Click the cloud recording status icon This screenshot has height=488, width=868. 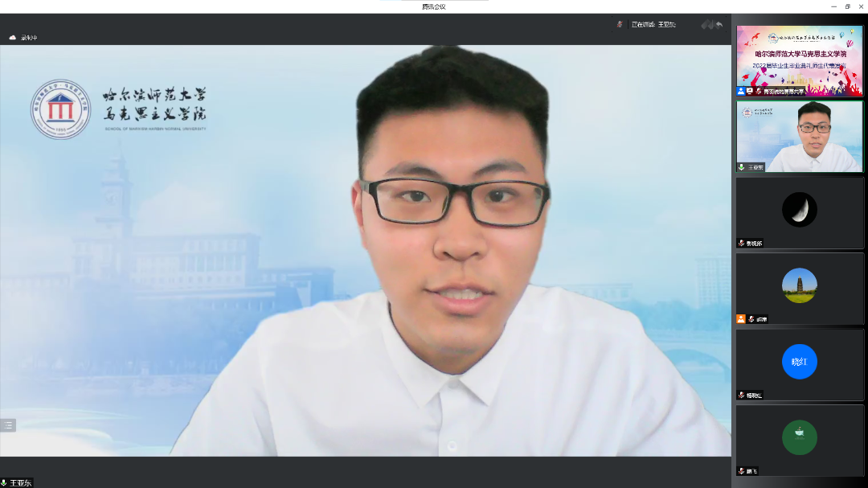13,38
